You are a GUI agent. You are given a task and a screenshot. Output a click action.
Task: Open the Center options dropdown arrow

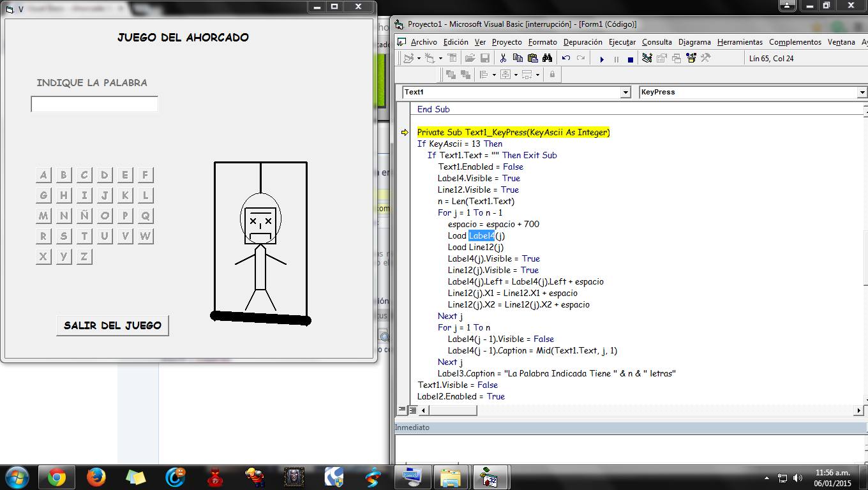pos(516,75)
